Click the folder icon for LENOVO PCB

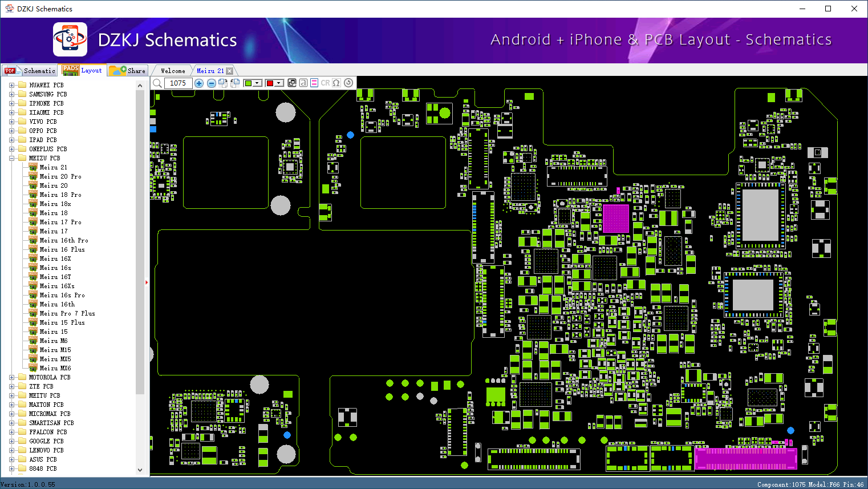coord(22,450)
